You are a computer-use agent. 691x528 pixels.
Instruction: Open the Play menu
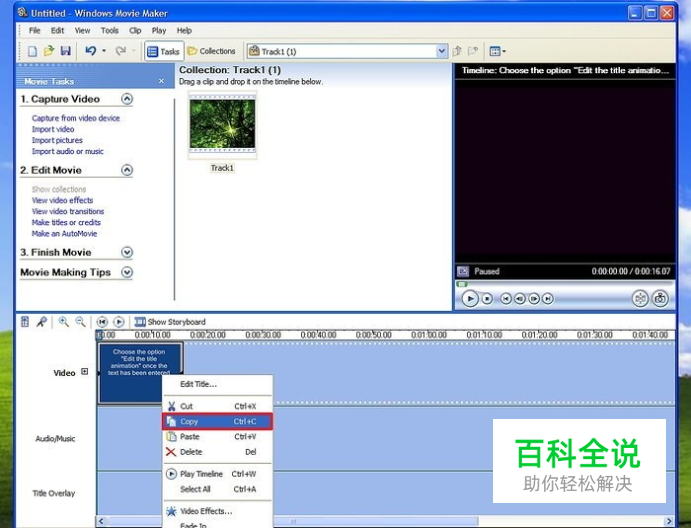pyautogui.click(x=159, y=30)
